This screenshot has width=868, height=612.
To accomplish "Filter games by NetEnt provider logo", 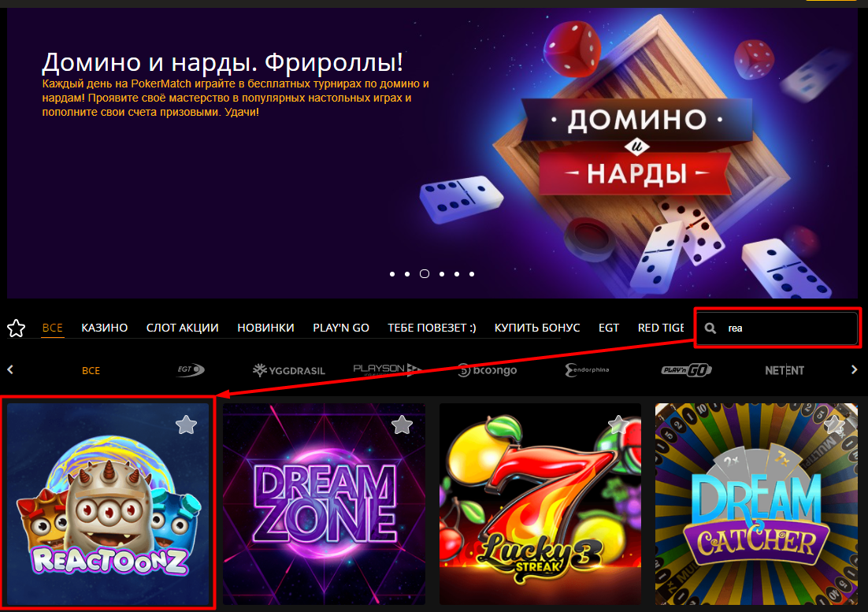I will click(785, 370).
